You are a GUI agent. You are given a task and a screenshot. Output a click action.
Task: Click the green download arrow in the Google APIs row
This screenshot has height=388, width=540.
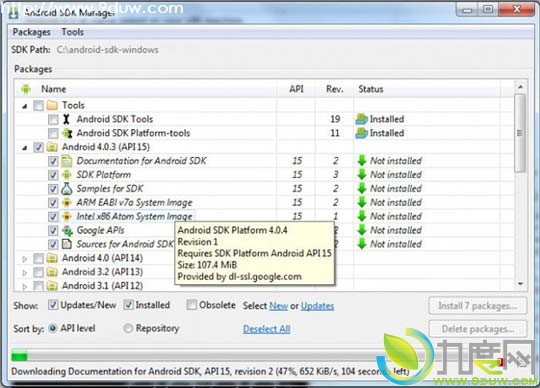[362, 230]
